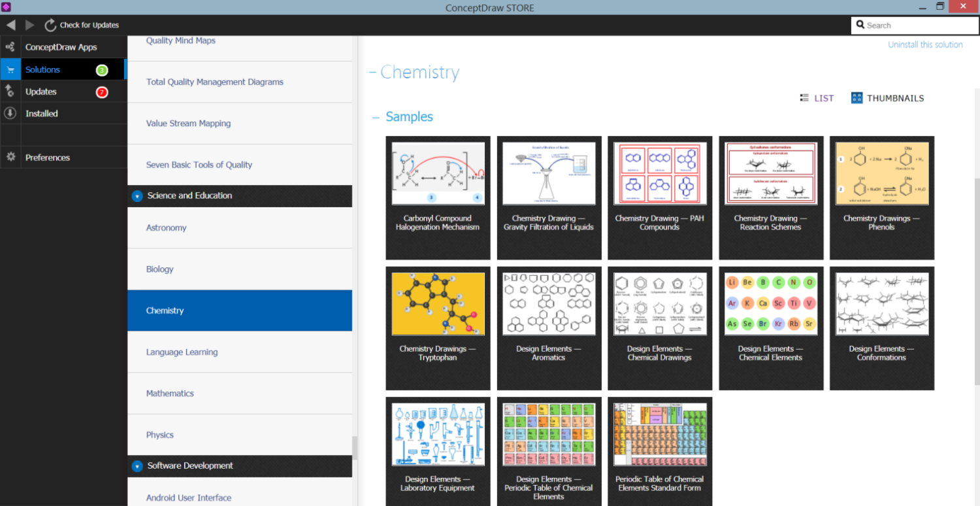Click the Updates sidebar icon

10,92
